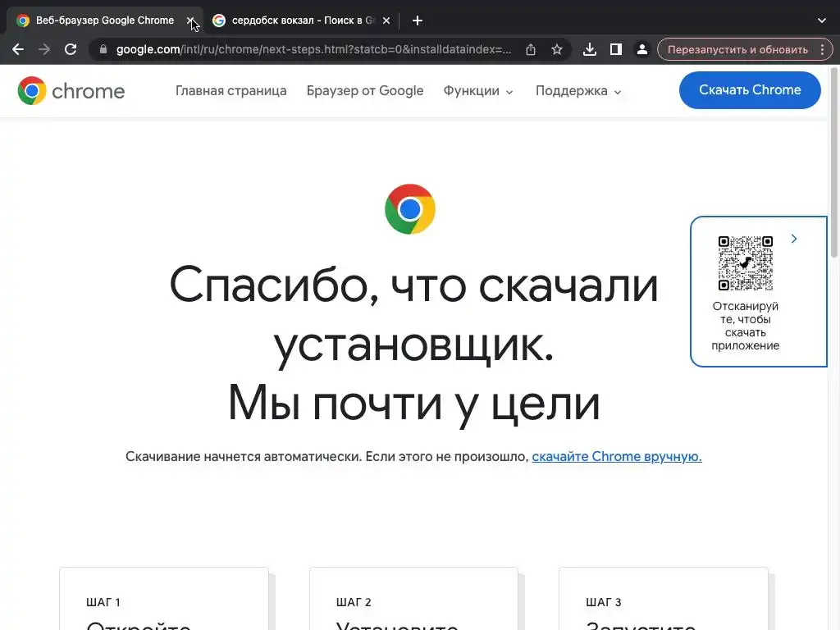Close the Веб-браузер Google Chrome tab
Image resolution: width=840 pixels, height=630 pixels.
coord(190,21)
